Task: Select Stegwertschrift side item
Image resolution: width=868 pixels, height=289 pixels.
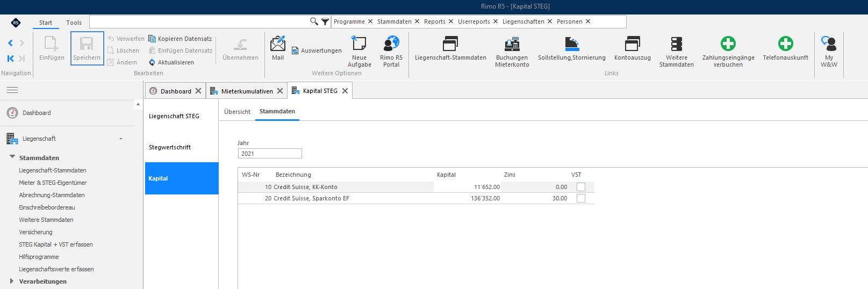Action: 182,147
